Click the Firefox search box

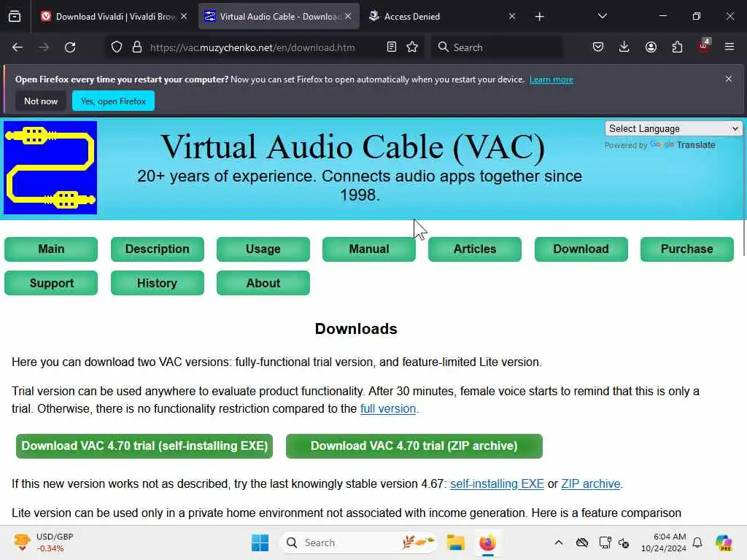pos(497,47)
